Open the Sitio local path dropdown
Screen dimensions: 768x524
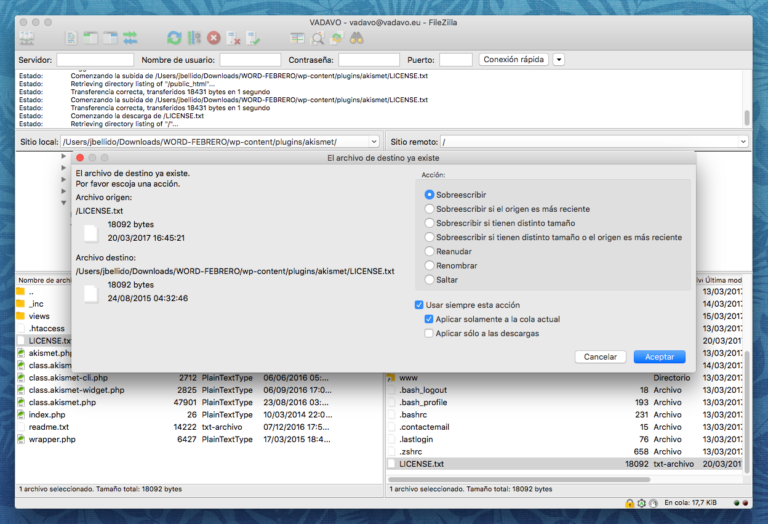tap(374, 142)
